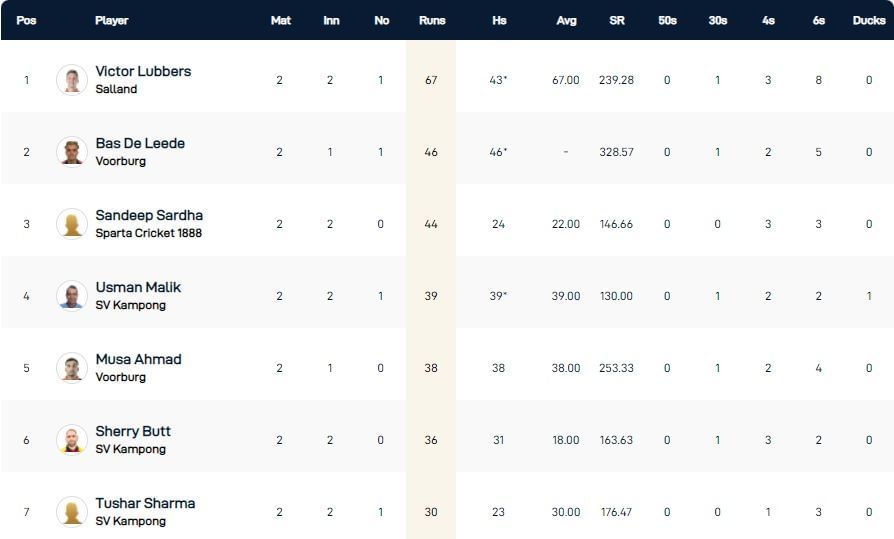
Task: Click Victor Lubbers' player avatar
Action: click(x=72, y=80)
